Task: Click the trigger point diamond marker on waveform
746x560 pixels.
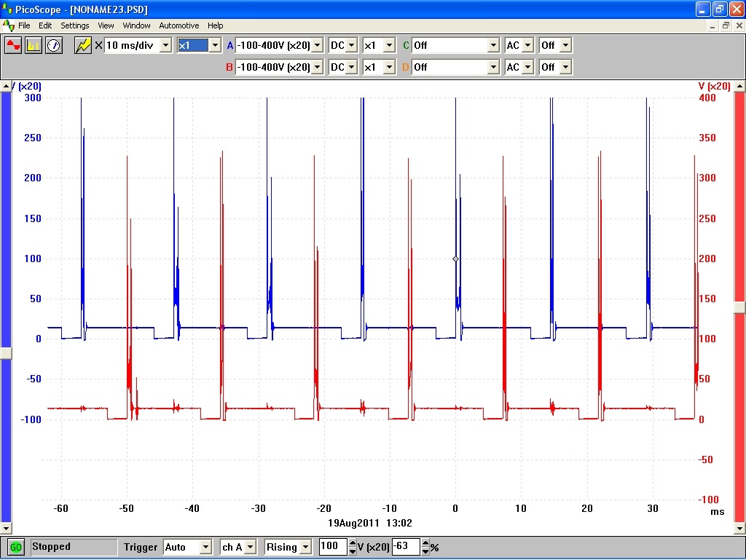Action: tap(456, 259)
